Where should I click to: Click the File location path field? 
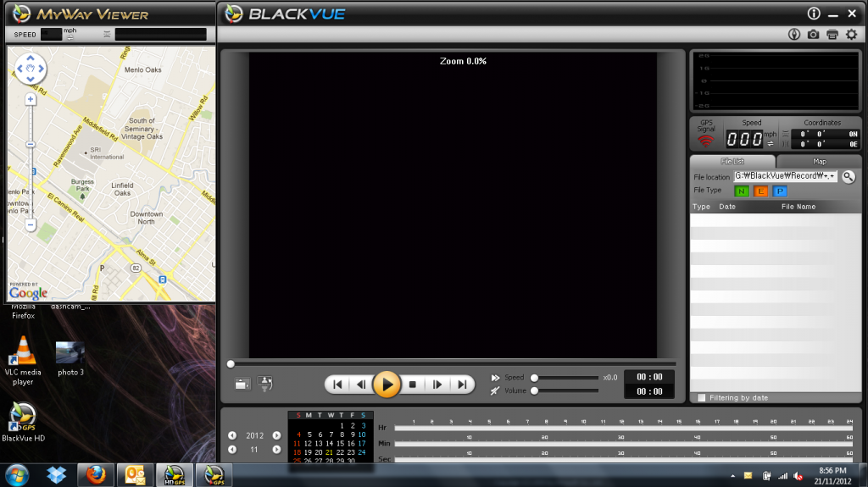tap(785, 176)
